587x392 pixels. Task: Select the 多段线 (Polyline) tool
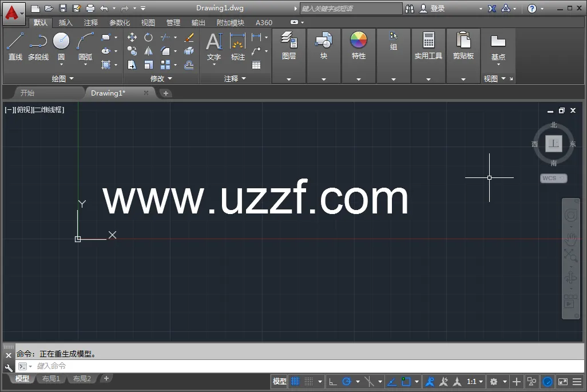click(38, 46)
